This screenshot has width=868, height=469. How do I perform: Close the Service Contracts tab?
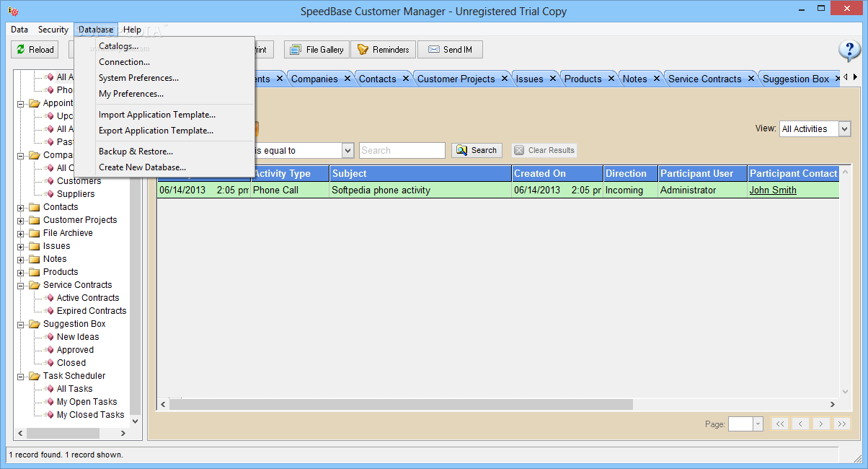coord(750,78)
